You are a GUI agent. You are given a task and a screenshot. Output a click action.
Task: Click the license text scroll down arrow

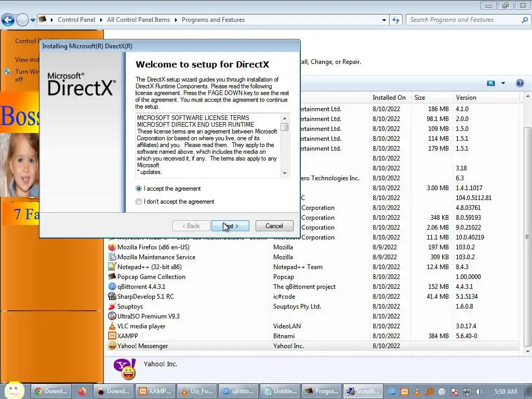(x=285, y=174)
